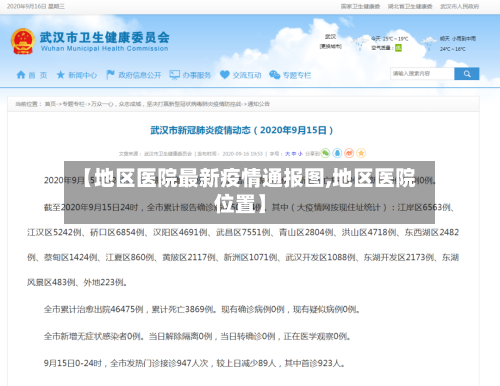Open the 专题专栏 navigation item
500x386 pixels.
[297, 75]
